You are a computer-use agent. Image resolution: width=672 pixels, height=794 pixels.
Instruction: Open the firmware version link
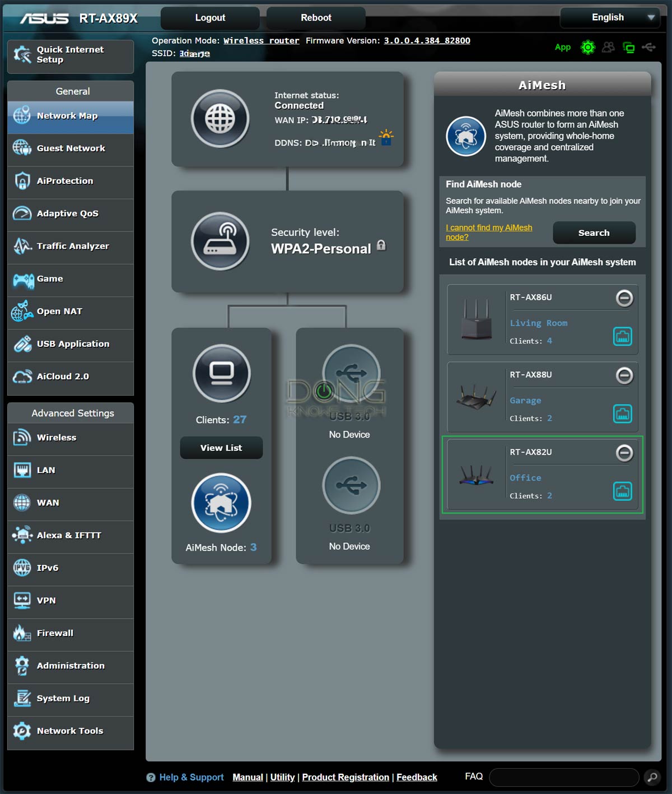pyautogui.click(x=427, y=41)
